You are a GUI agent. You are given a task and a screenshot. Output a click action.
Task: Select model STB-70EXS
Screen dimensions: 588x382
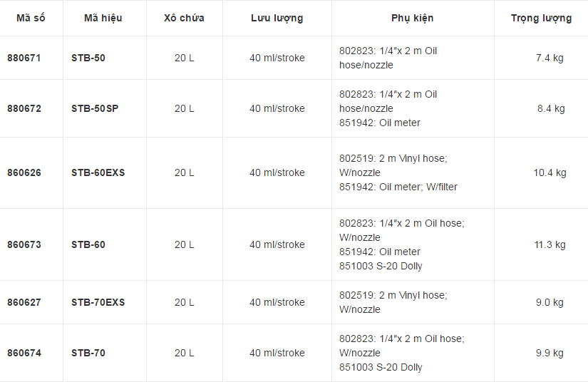point(98,302)
